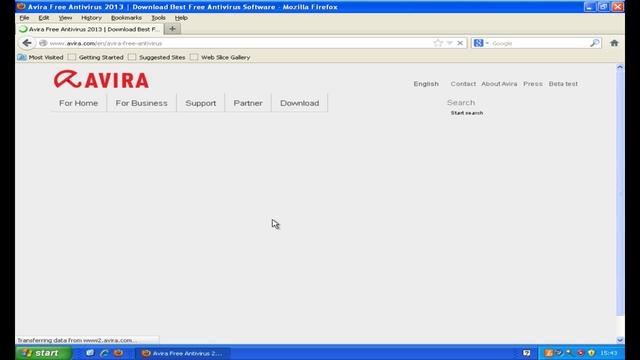
Task: Stop loading the page with the X icon
Action: (x=460, y=43)
